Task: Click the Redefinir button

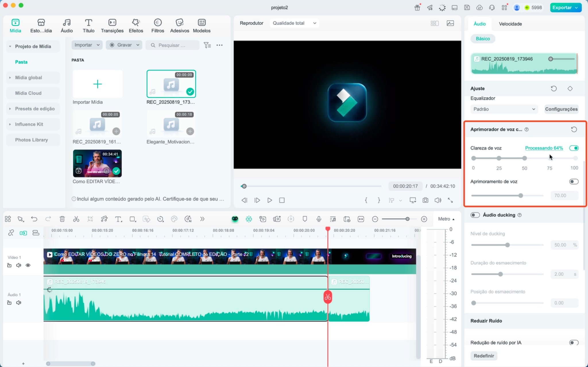Action: point(484,356)
